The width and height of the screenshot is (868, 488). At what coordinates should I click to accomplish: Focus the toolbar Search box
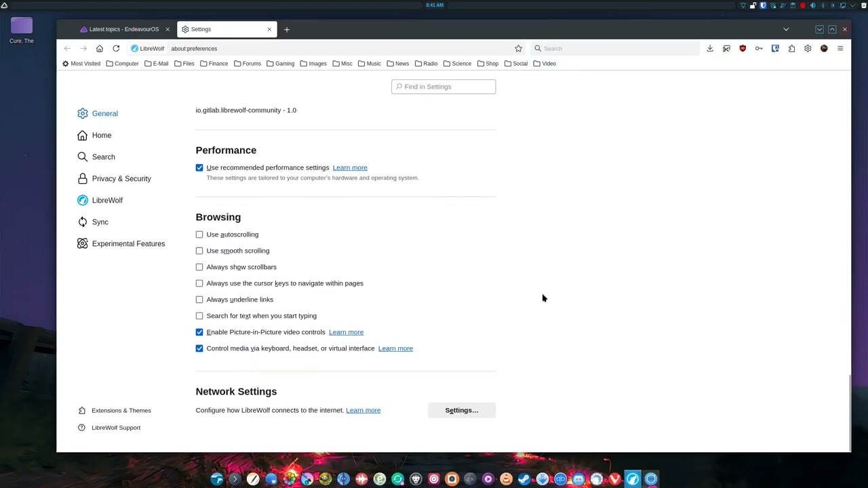pos(614,48)
